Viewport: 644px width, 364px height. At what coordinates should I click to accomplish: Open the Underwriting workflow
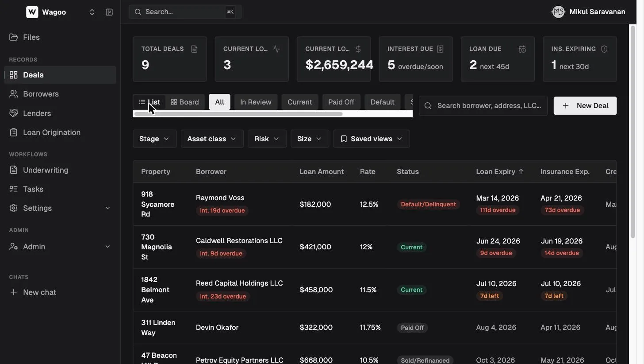point(60,170)
